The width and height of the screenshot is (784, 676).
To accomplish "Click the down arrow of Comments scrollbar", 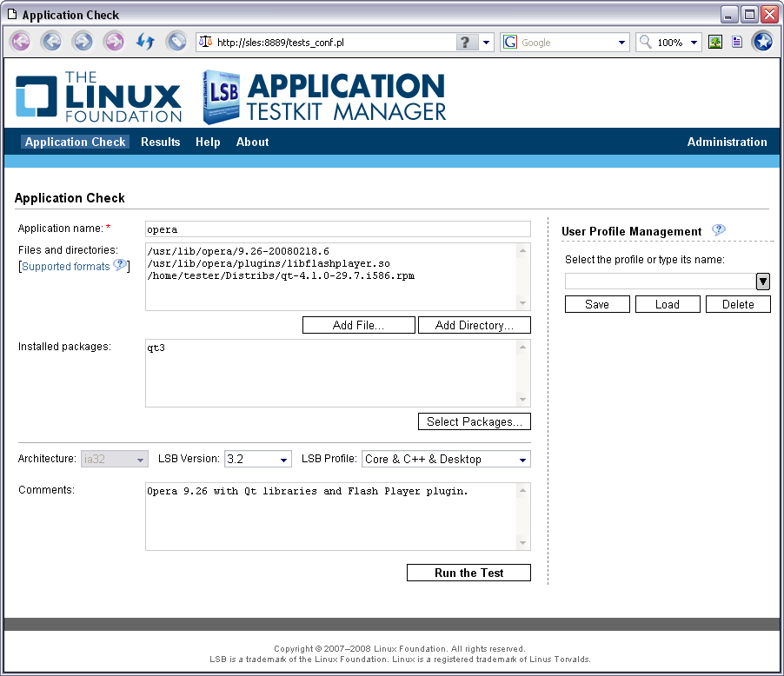I will coord(522,543).
